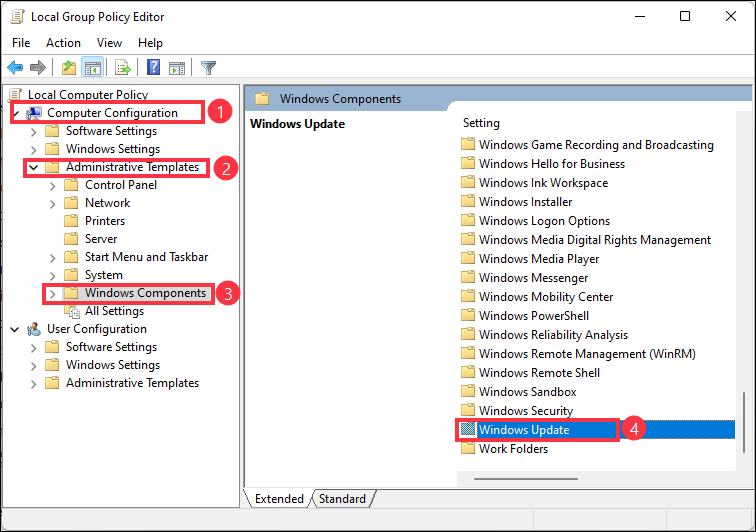Viewport: 756px width, 532px height.
Task: Expand the Windows Components tree node
Action: pyautogui.click(x=53, y=294)
